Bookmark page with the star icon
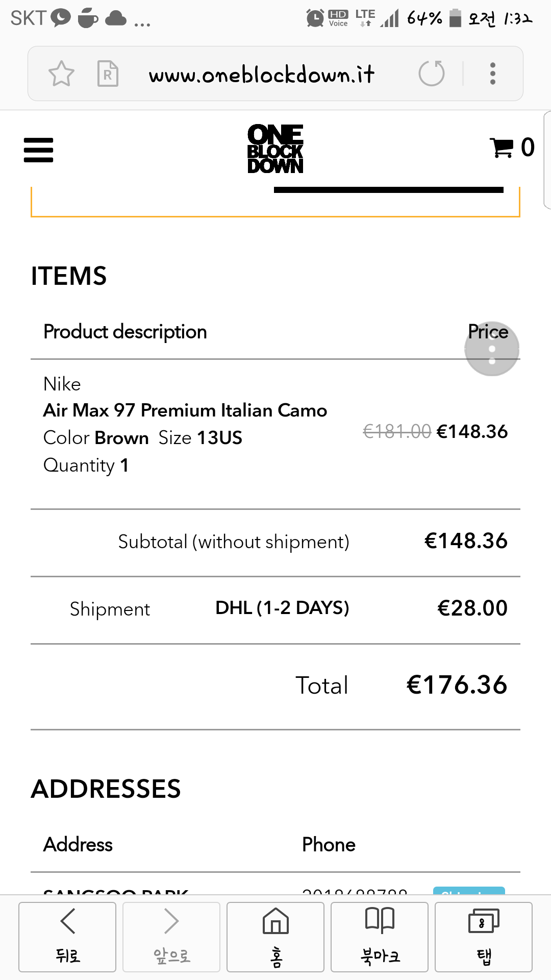This screenshot has height=980, width=551. pos(61,74)
